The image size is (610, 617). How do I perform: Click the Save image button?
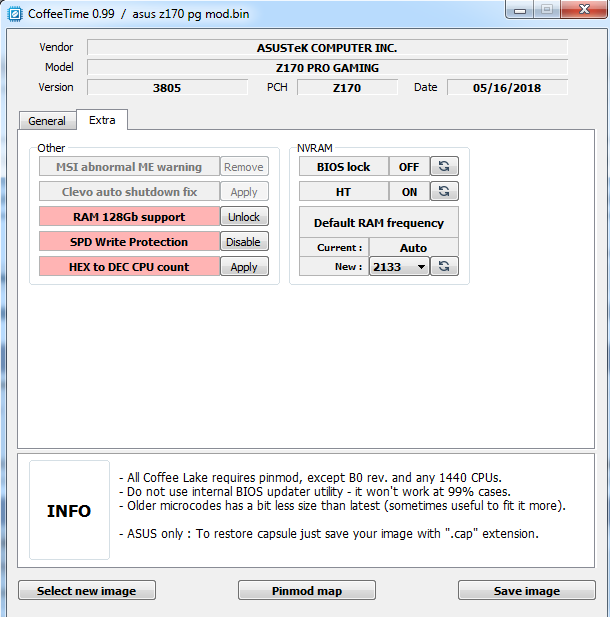pyautogui.click(x=527, y=590)
